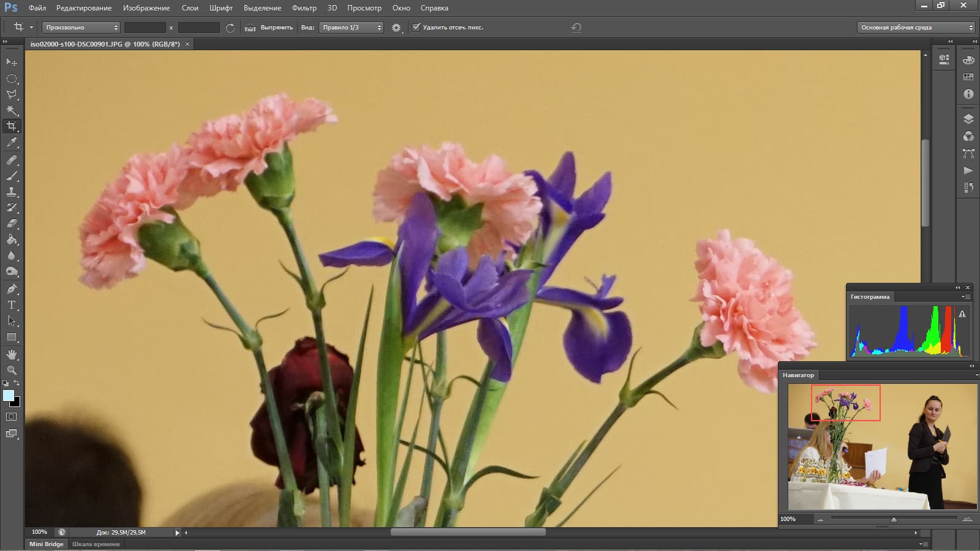Click the Navigator preview thumbnail
Image resolution: width=980 pixels, height=551 pixels.
point(882,447)
